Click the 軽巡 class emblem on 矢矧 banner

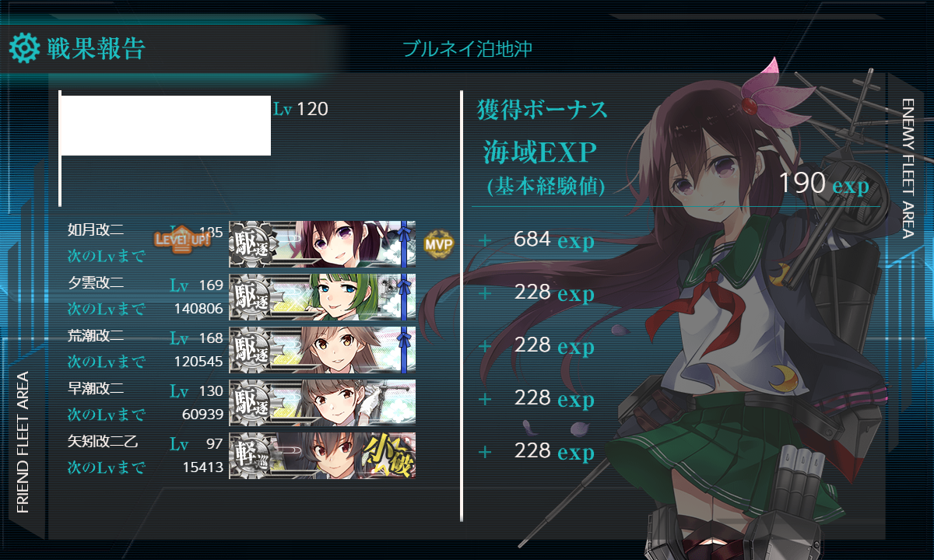pos(251,456)
